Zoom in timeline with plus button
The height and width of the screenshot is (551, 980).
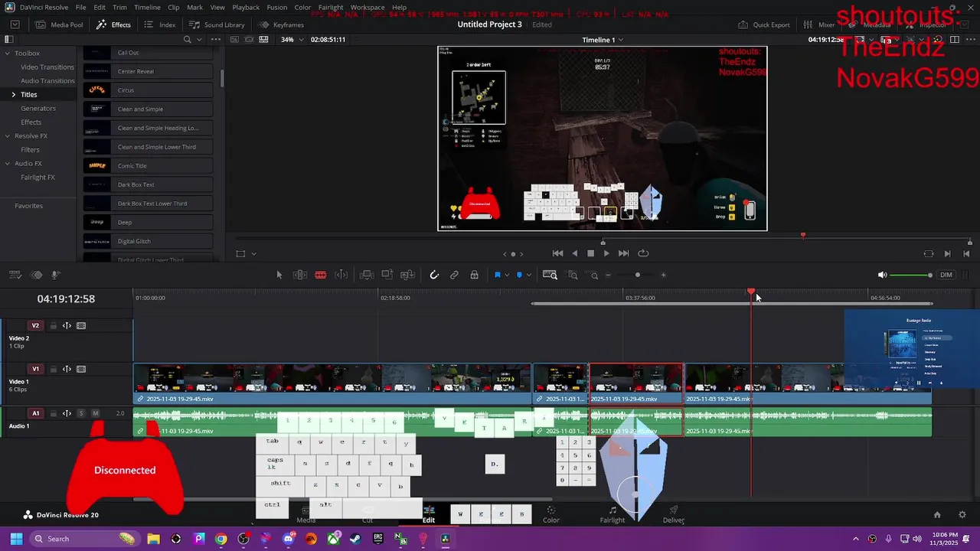point(663,275)
